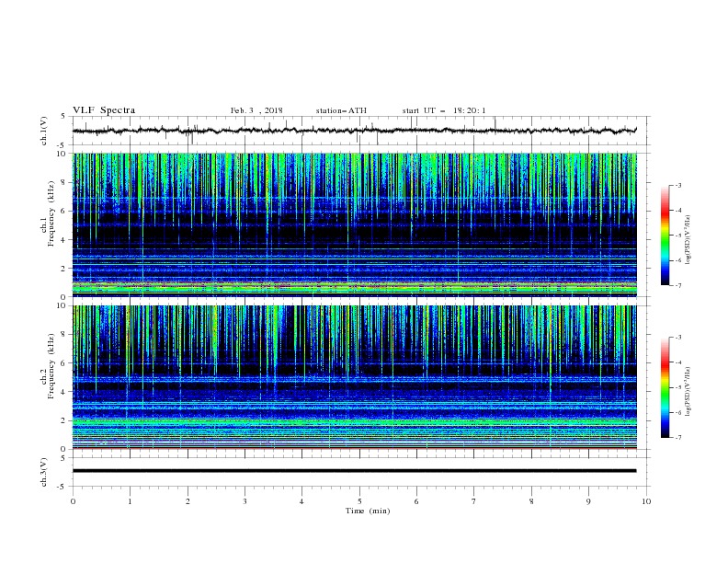Click the upper ch.1 PSD color bar
728x563 pixels.
665,236
